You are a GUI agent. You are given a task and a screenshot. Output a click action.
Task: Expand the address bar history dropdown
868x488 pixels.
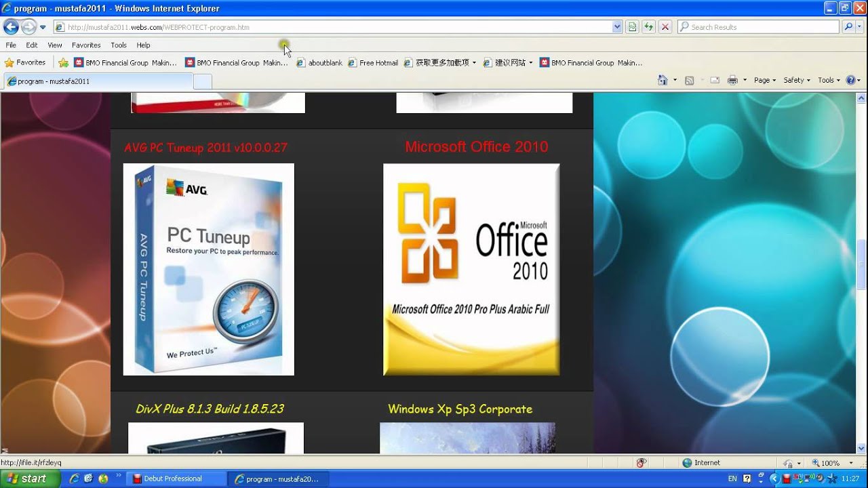click(x=617, y=27)
